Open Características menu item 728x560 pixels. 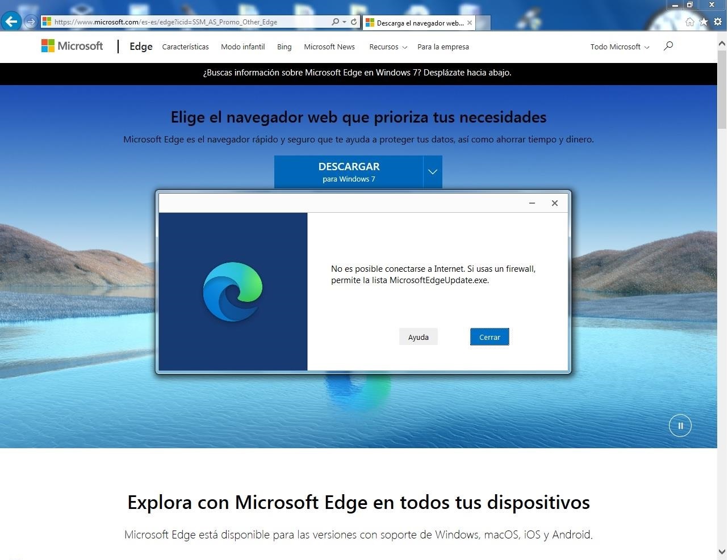[185, 47]
